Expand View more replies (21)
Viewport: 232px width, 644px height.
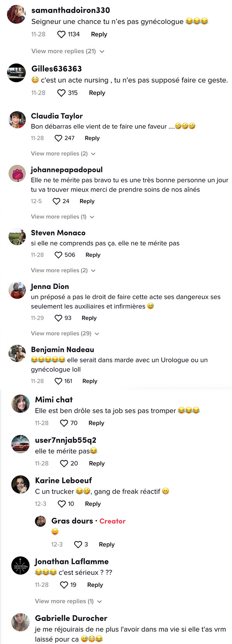click(68, 51)
